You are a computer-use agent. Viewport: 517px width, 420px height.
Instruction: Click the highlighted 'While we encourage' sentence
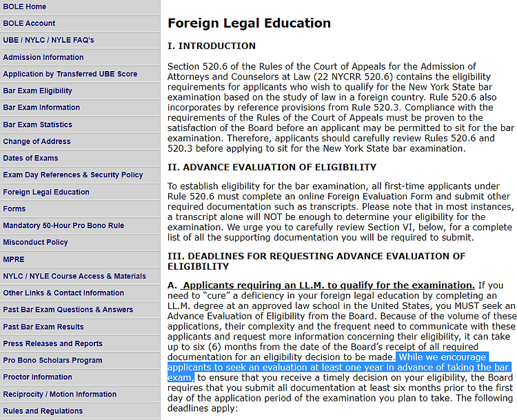click(340, 367)
